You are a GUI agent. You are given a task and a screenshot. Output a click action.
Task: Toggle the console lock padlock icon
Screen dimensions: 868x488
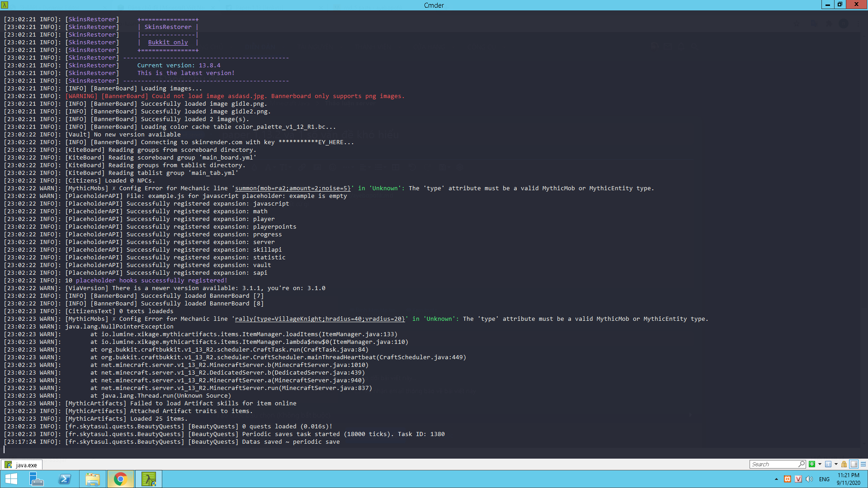(844, 464)
